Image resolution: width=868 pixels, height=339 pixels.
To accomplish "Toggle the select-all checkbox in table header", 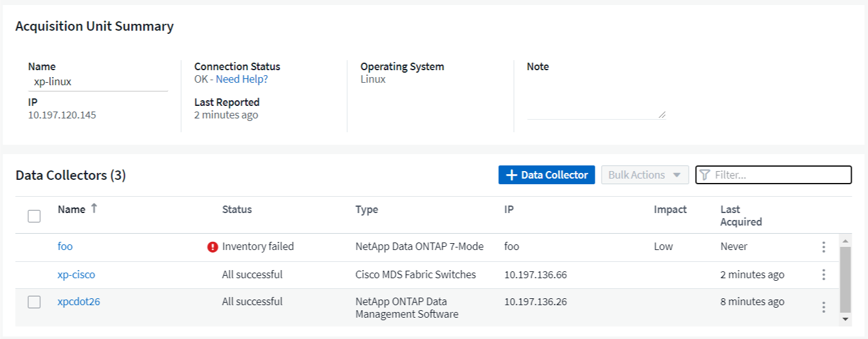I will (x=34, y=216).
